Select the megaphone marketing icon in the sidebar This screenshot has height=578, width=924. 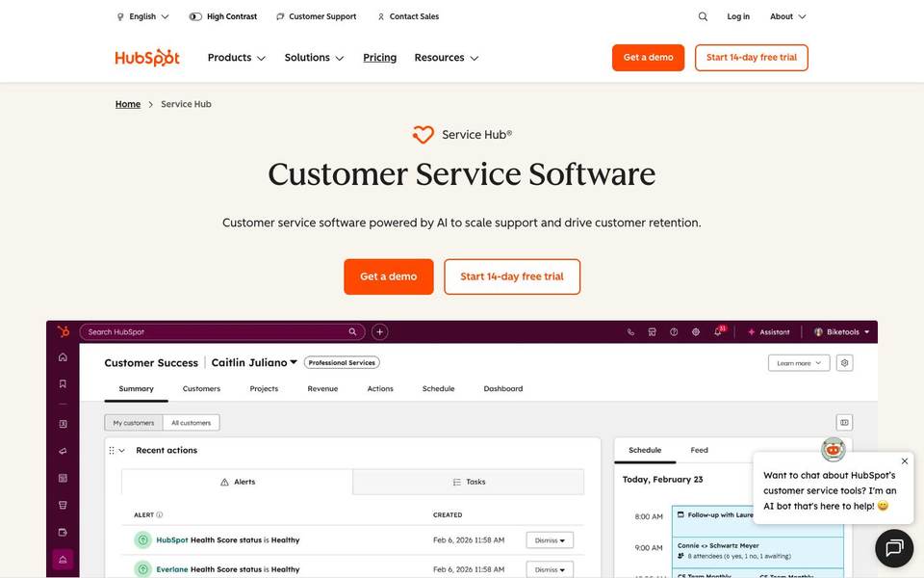(x=63, y=451)
